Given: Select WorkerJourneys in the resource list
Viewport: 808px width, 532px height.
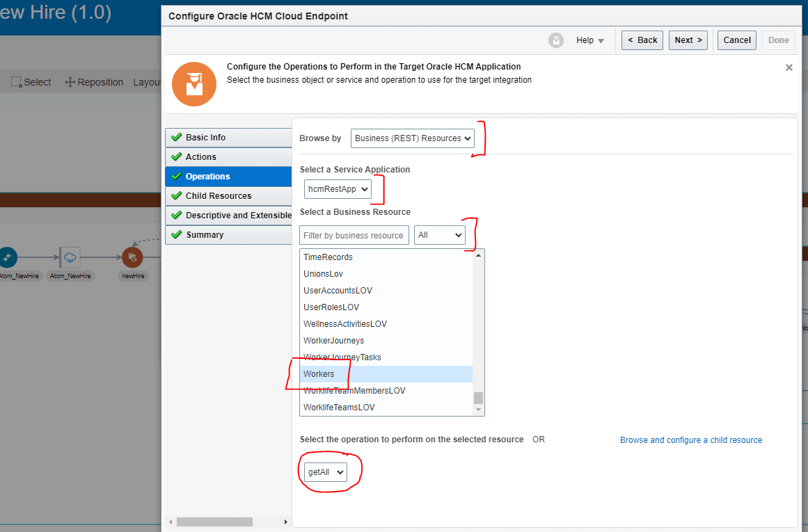Looking at the screenshot, I should point(386,341).
